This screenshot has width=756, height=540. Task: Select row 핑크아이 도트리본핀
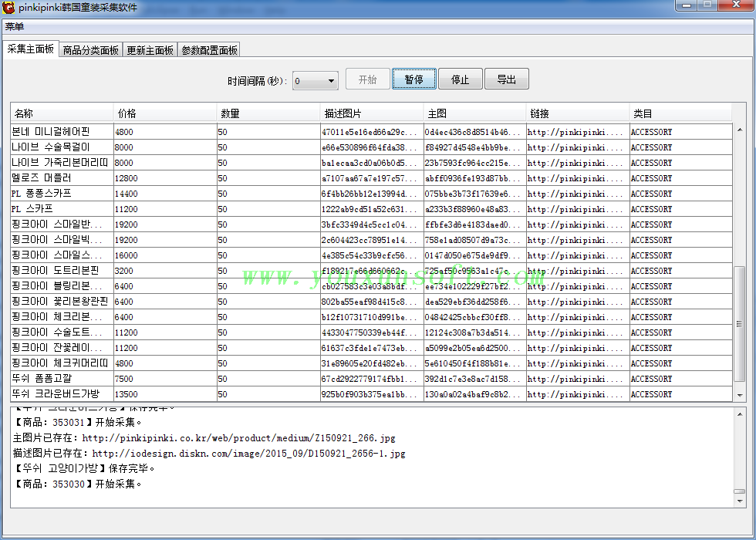(371, 271)
